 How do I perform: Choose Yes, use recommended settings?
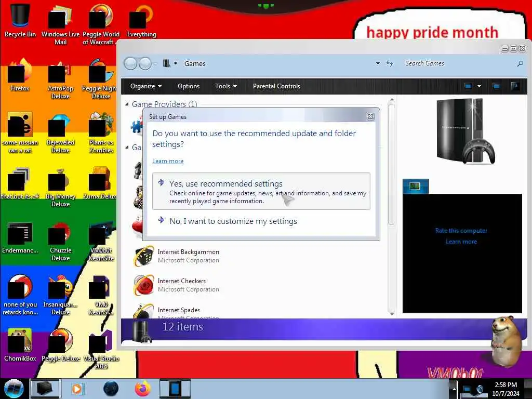click(261, 191)
